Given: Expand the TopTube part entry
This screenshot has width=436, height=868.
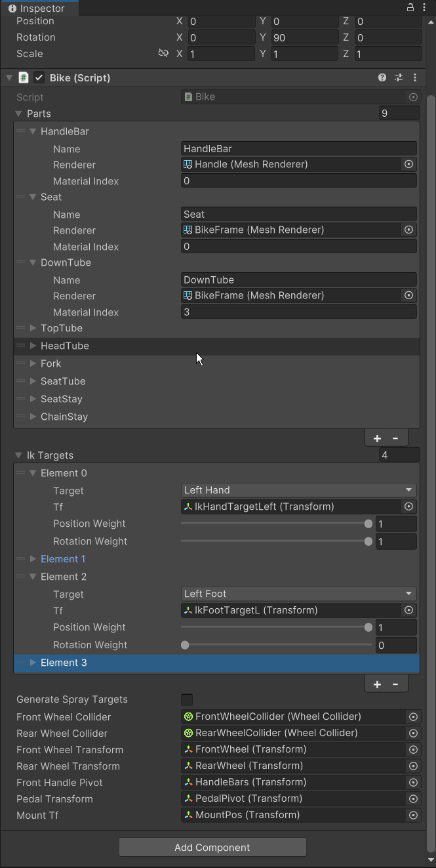Looking at the screenshot, I should coord(33,328).
